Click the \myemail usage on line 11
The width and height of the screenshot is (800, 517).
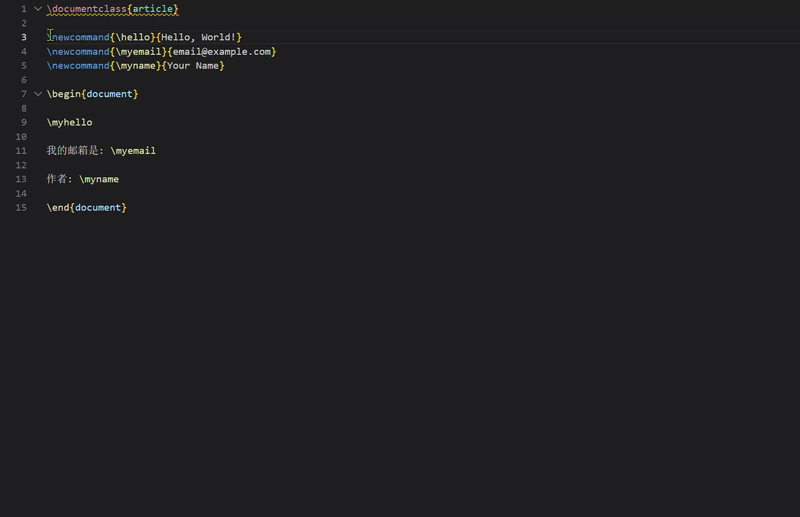[x=133, y=151]
